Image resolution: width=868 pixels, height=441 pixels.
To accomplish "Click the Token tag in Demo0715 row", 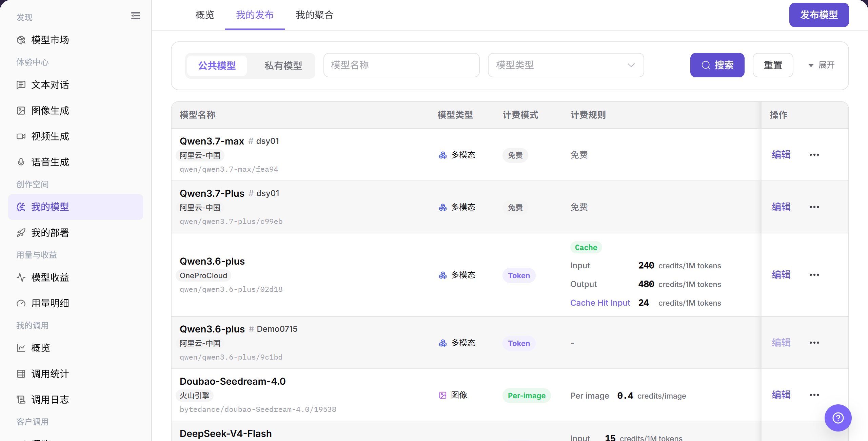I will (x=519, y=343).
